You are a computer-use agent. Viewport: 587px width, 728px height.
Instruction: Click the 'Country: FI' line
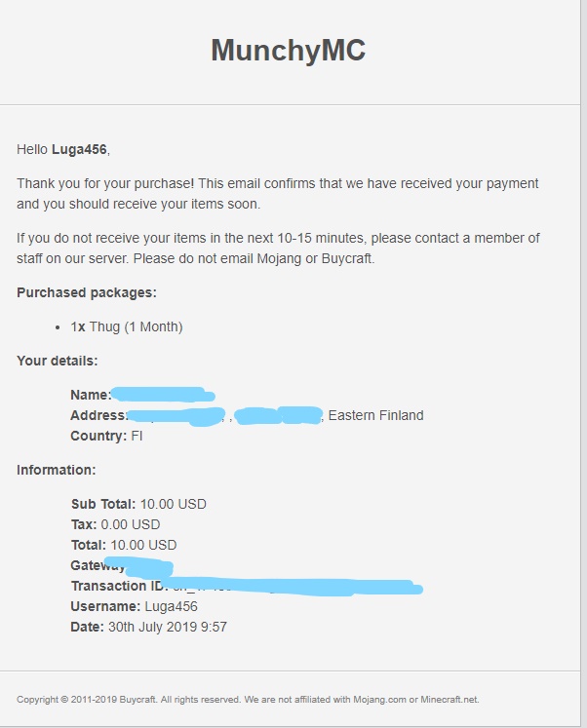coord(106,436)
